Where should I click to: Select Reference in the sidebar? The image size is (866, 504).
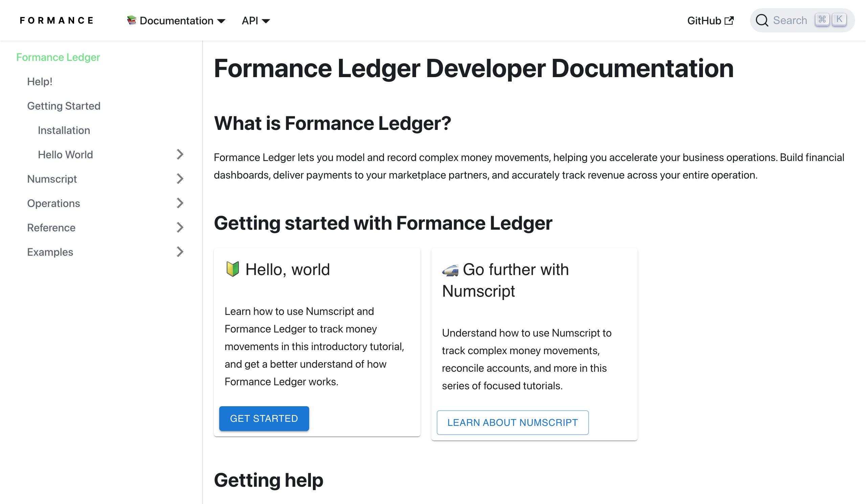(x=51, y=228)
